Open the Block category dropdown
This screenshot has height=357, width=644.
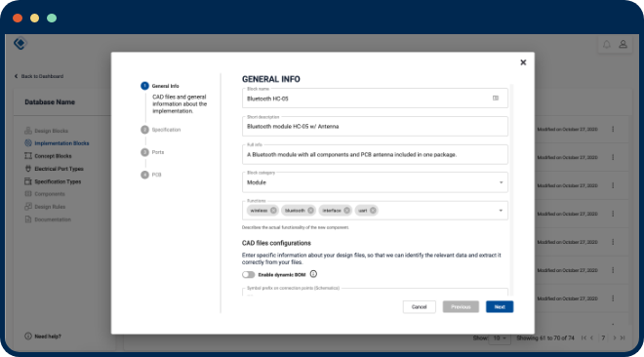click(375, 182)
